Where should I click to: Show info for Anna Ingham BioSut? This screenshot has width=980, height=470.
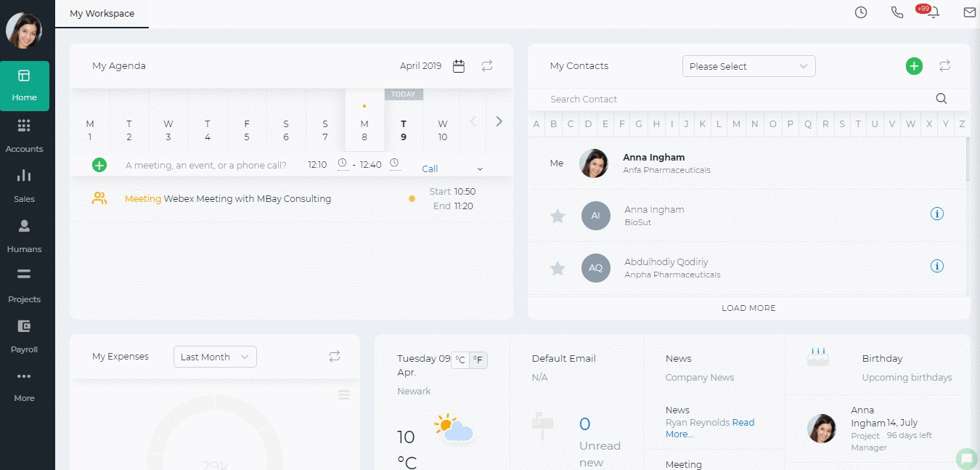pyautogui.click(x=937, y=214)
